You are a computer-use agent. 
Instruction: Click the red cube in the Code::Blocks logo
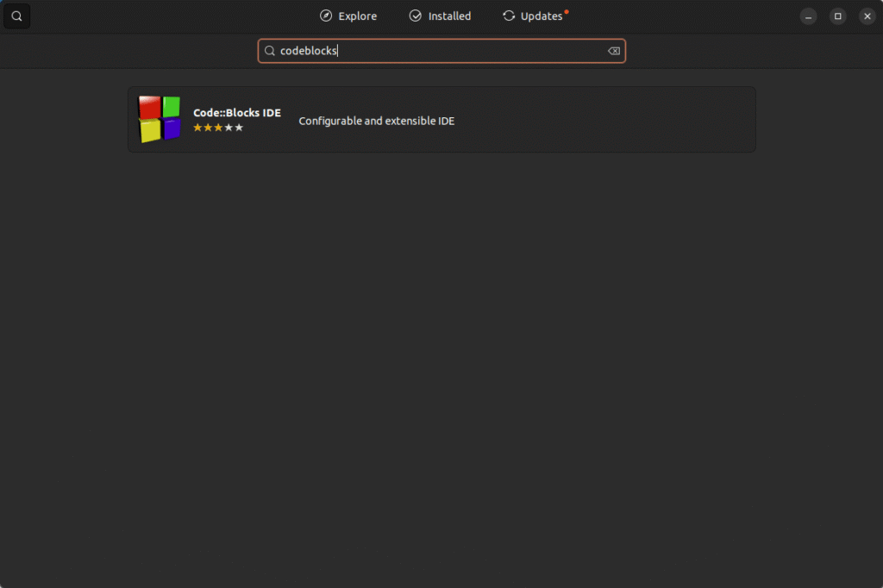[x=149, y=108]
